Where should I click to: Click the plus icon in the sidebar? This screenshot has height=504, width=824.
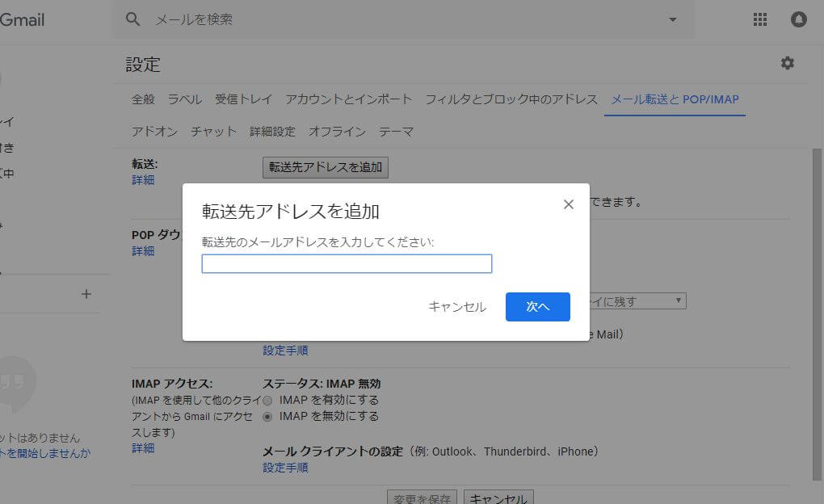click(x=86, y=294)
